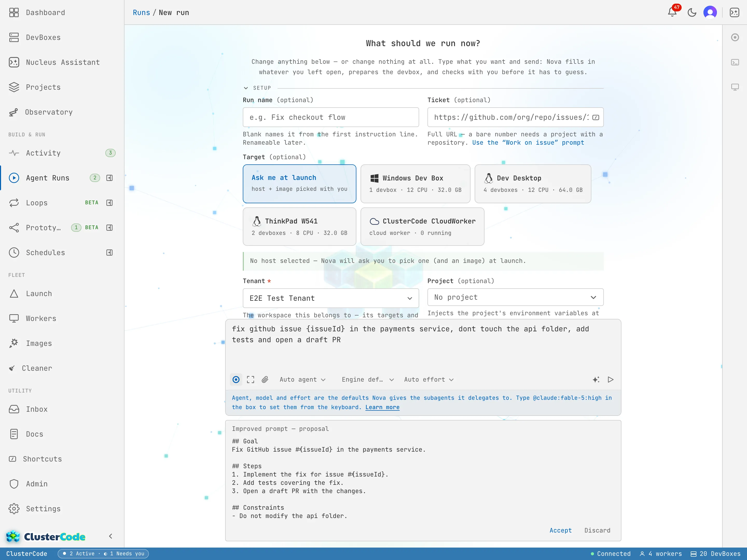Open Nucleus Assistant
747x560 pixels.
(62, 62)
